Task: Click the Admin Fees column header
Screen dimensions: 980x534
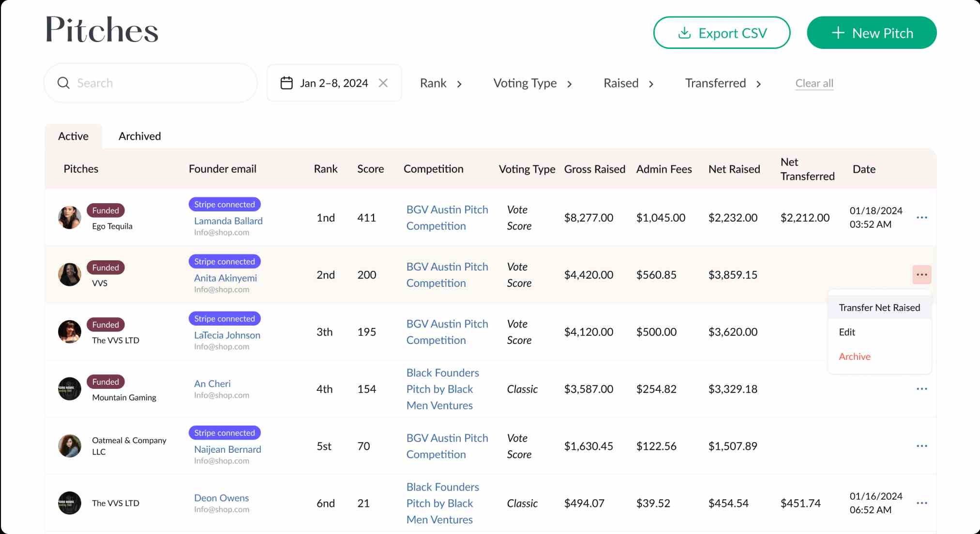Action: 664,169
